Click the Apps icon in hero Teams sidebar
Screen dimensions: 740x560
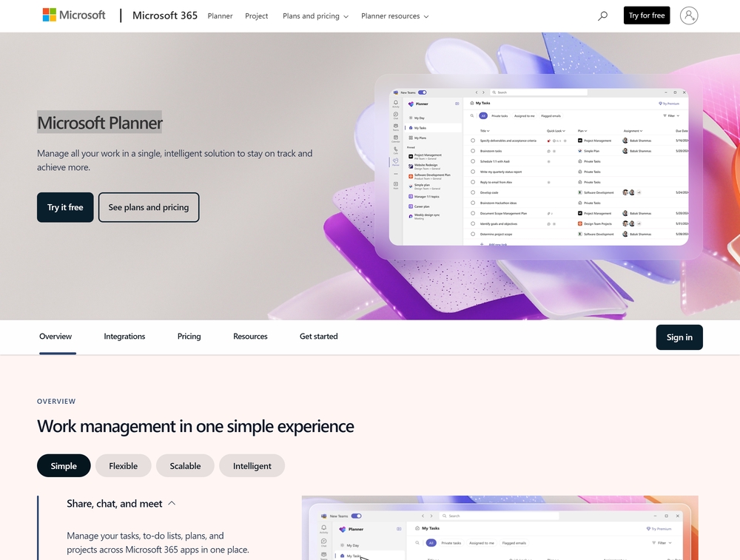pos(396,184)
